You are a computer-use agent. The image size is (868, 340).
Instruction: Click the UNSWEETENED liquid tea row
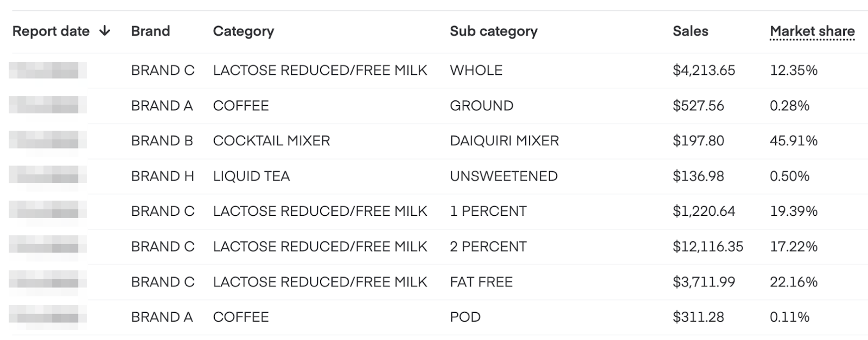pyautogui.click(x=434, y=176)
